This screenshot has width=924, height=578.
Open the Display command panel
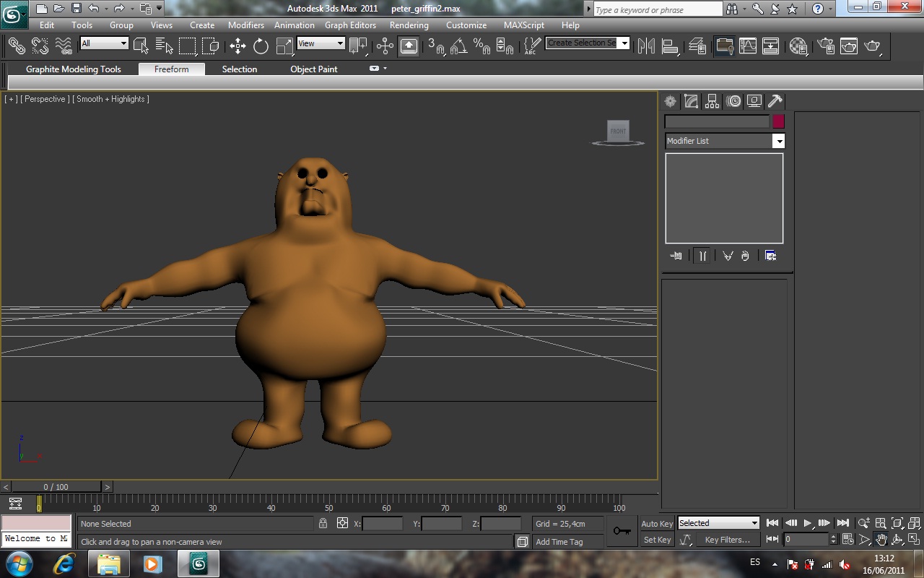pyautogui.click(x=754, y=101)
